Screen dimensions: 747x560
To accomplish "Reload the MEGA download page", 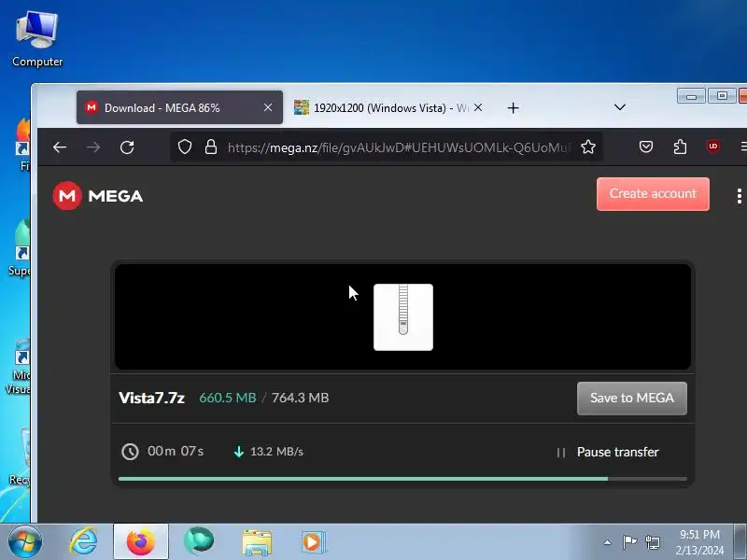I will (x=127, y=147).
